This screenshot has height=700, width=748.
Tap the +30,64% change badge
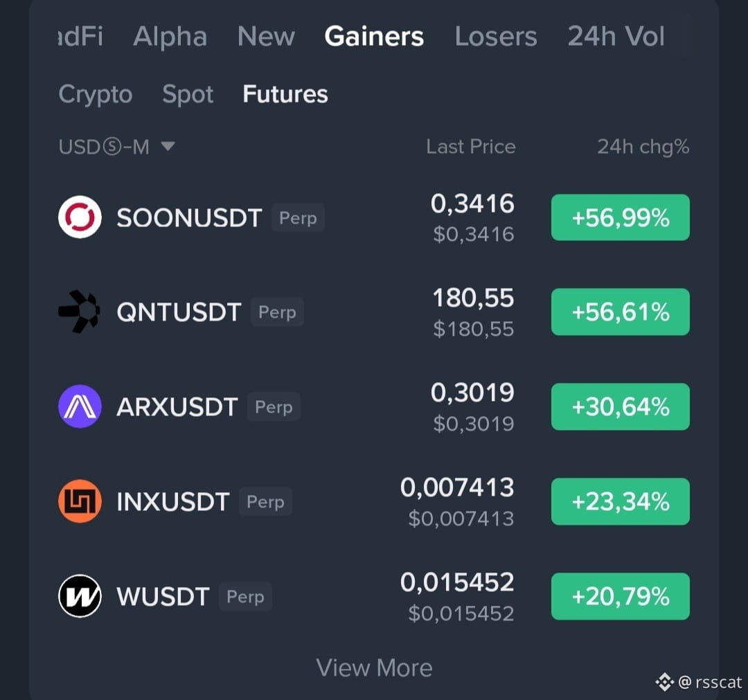[620, 406]
